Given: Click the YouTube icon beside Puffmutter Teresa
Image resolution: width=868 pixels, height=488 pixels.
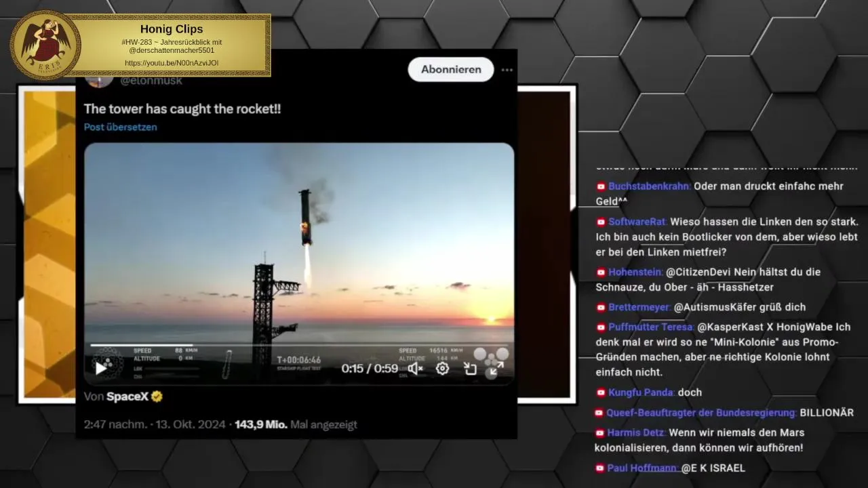Looking at the screenshot, I should pyautogui.click(x=601, y=327).
